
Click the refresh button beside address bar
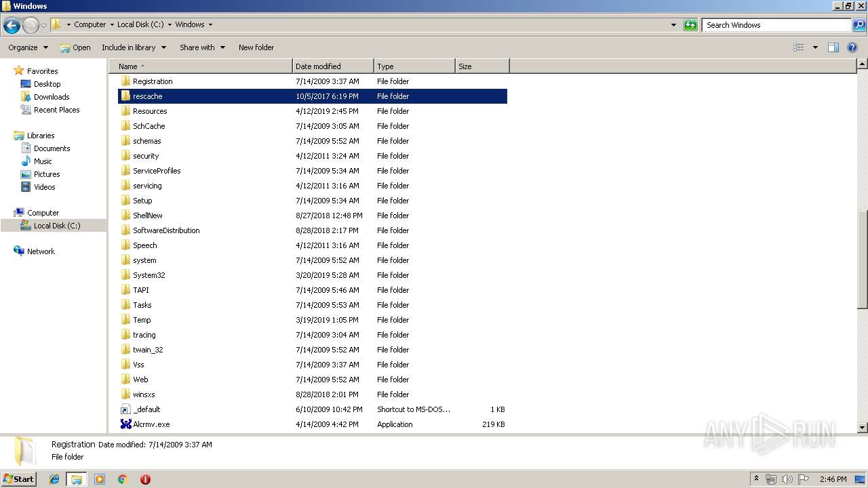690,25
